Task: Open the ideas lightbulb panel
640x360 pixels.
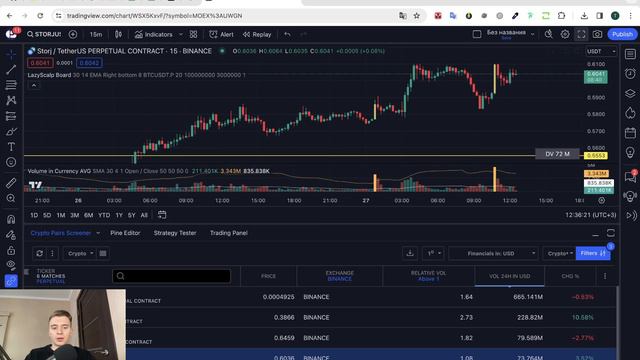Action: pyautogui.click(x=630, y=152)
